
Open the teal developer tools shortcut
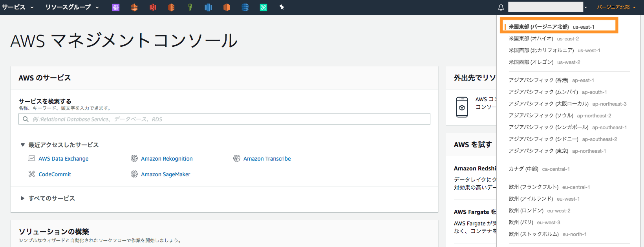pyautogui.click(x=263, y=7)
